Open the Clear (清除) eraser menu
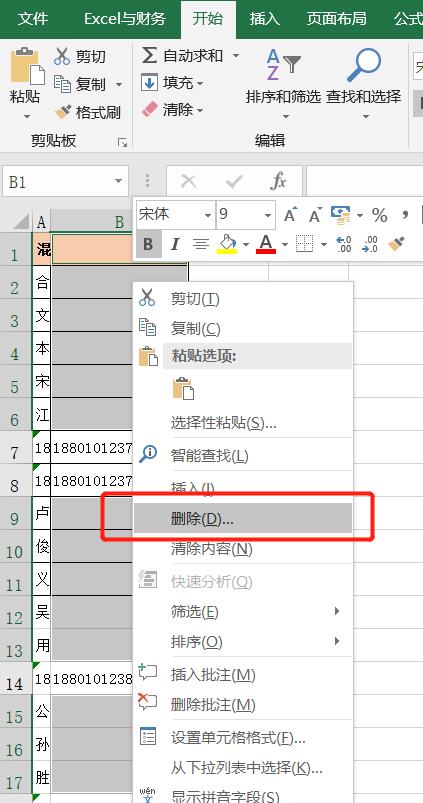The image size is (423, 803). (x=172, y=109)
